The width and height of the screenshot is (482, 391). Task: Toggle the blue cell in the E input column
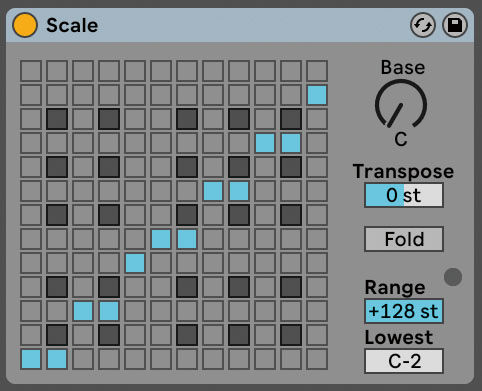coord(135,263)
